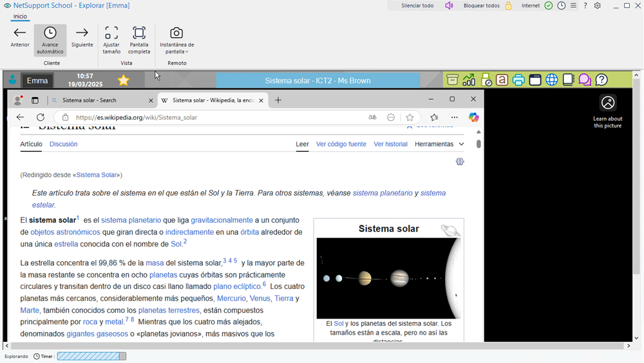Screen dimensions: 644x363
Task: Click the Anterior back arrow icon
Action: tap(20, 33)
